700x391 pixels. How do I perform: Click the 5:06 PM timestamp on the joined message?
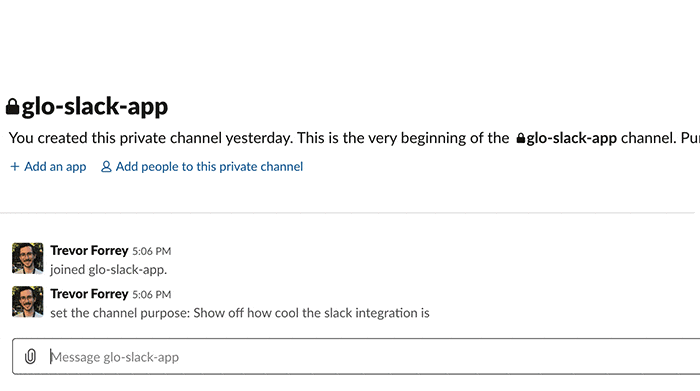tap(152, 251)
